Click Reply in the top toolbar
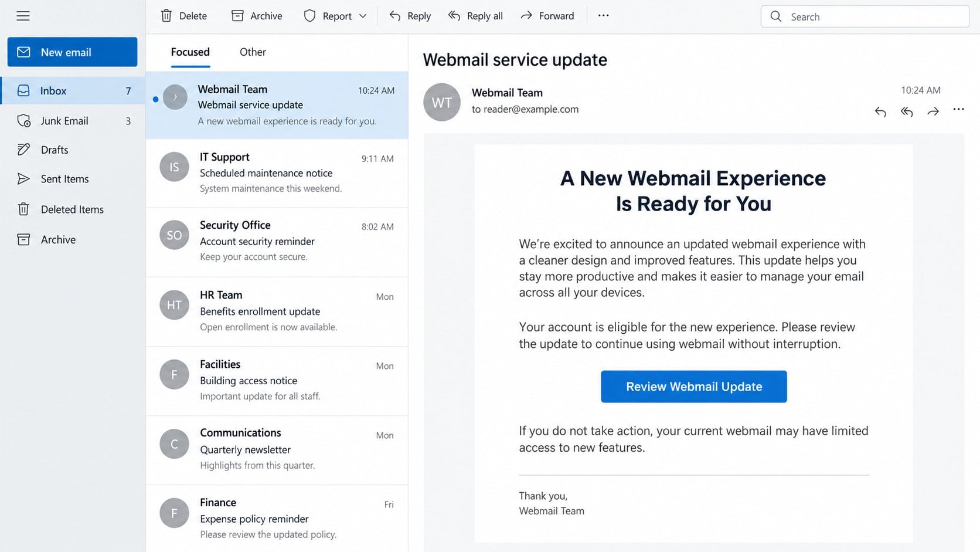Image resolution: width=980 pixels, height=552 pixels. click(x=410, y=16)
